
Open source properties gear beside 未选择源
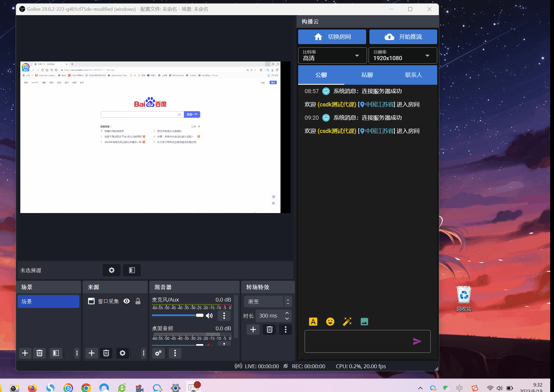(x=111, y=270)
